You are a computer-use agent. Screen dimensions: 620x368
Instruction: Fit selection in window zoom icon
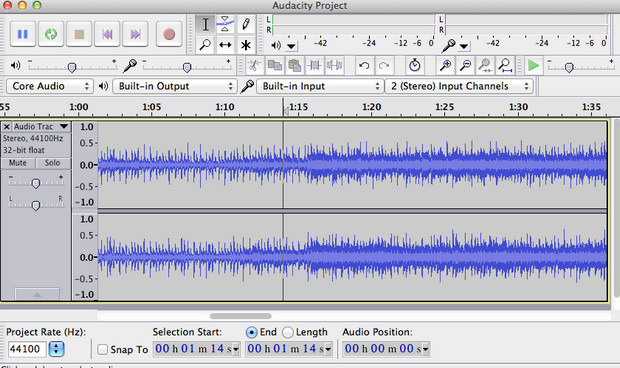485,65
